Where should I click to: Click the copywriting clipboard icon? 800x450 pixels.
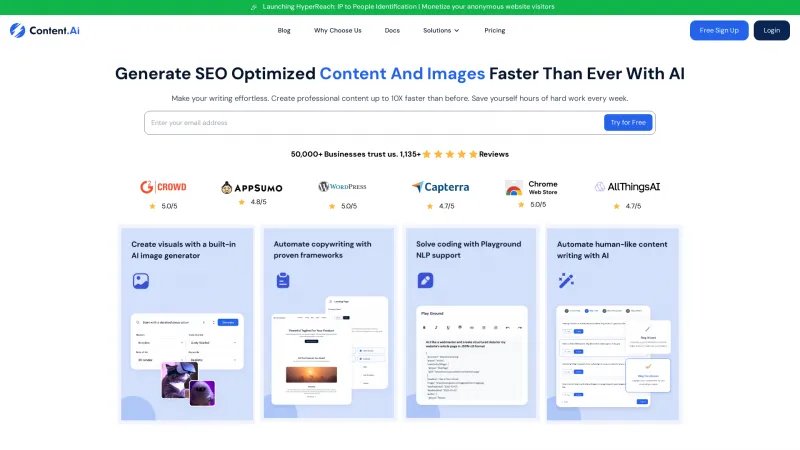coord(283,281)
